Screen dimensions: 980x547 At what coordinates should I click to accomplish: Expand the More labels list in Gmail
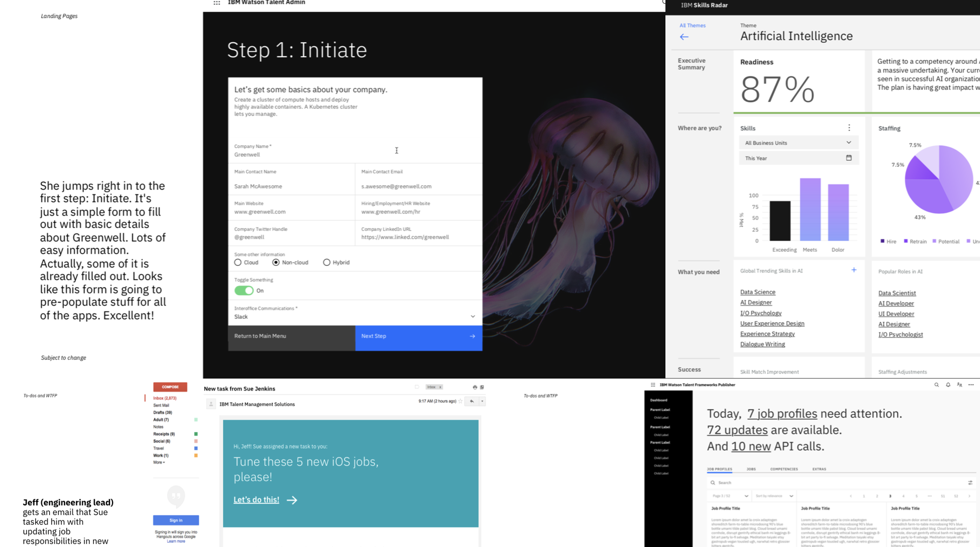point(159,463)
